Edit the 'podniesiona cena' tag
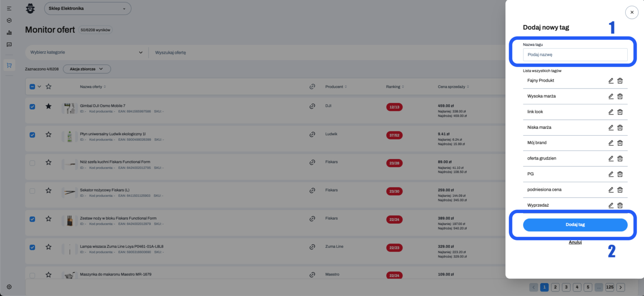 click(x=611, y=189)
